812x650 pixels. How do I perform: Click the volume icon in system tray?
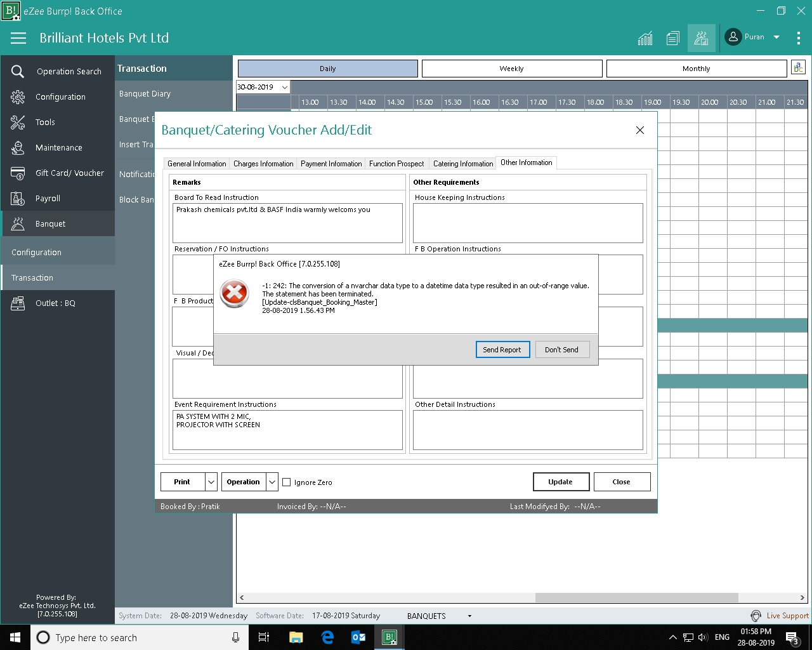pos(703,637)
